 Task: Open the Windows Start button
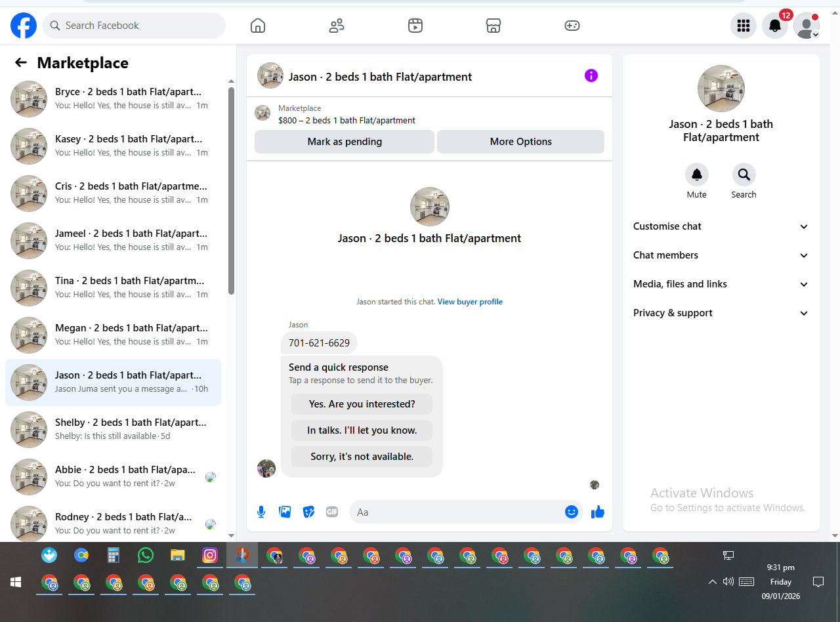coord(16,582)
